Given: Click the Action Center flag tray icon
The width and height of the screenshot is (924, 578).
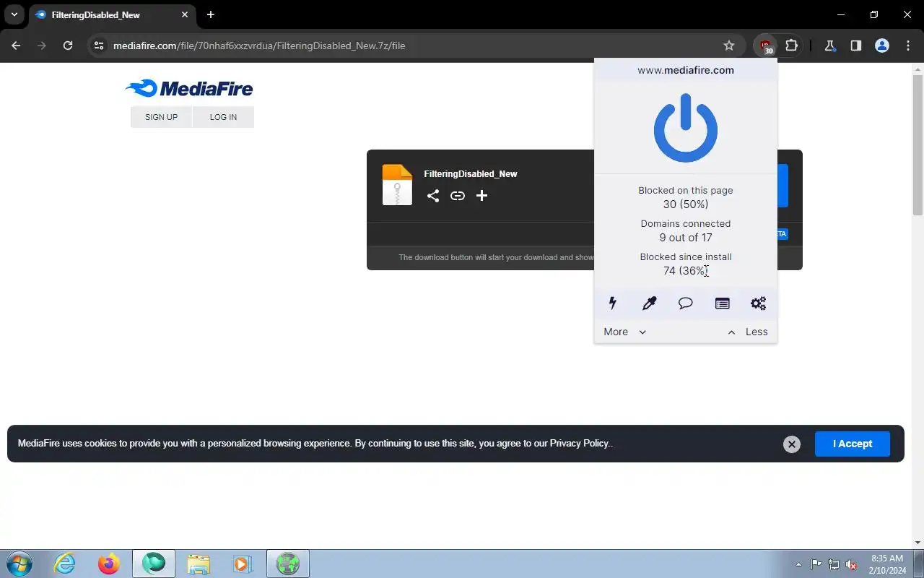Looking at the screenshot, I should [x=816, y=564].
